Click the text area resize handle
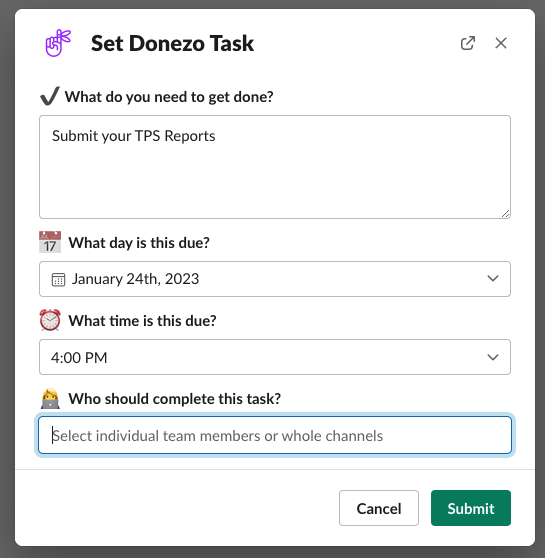Screen dimensions: 545x558 (x=505, y=214)
